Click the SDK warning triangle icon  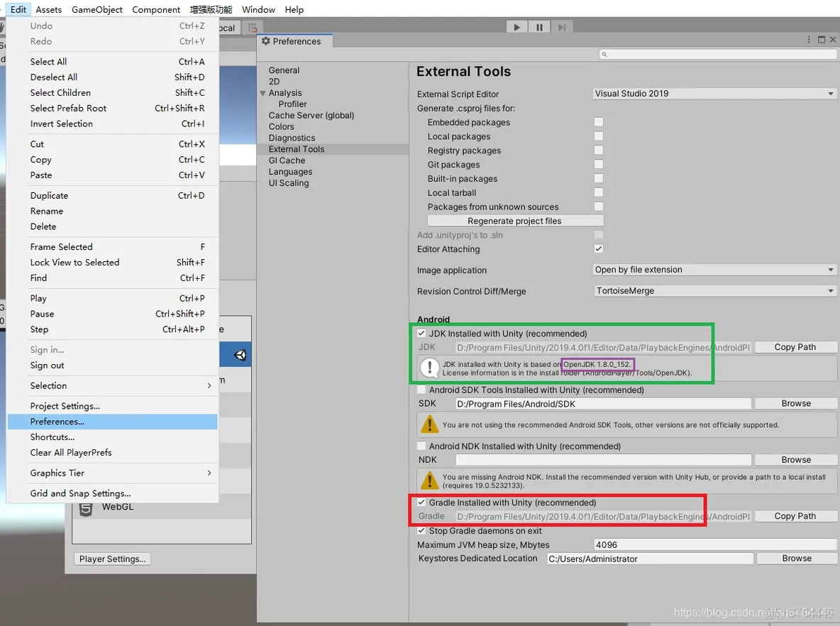coord(429,424)
